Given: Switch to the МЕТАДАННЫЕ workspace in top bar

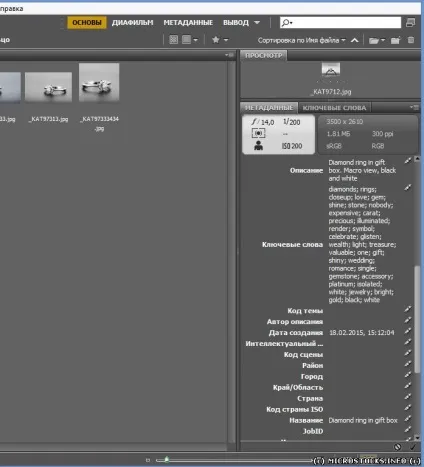Looking at the screenshot, I should (x=188, y=23).
